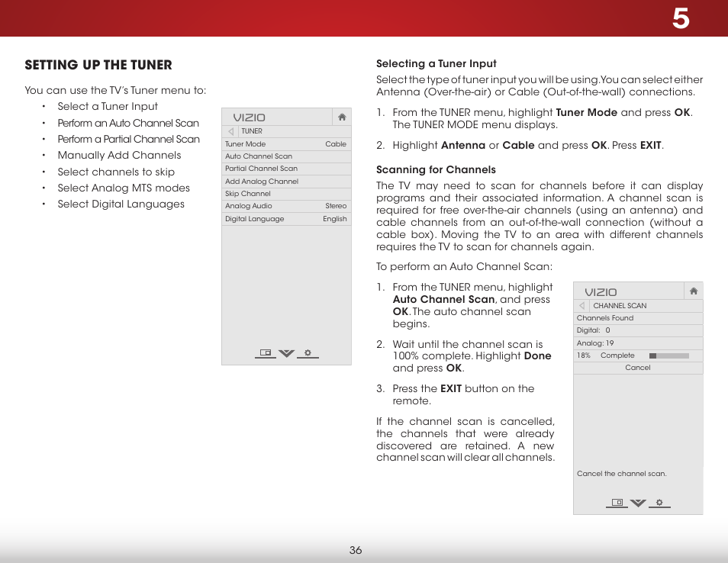Click the Selecting a Tuner Input heading

tap(436, 63)
